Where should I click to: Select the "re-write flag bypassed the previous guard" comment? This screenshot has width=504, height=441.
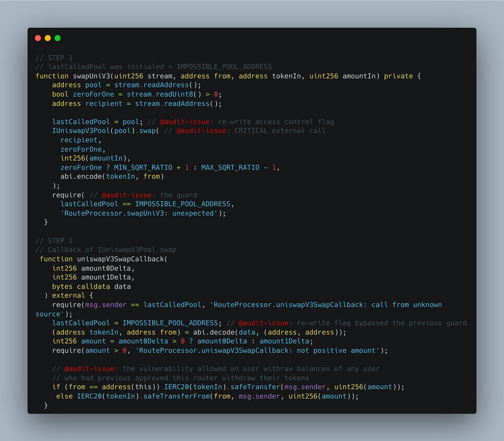click(382, 323)
